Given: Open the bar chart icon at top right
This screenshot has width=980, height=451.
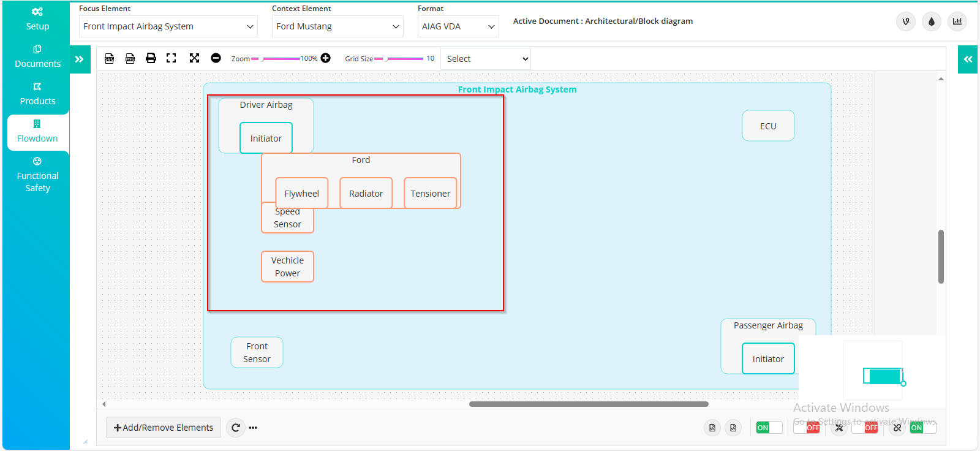Looking at the screenshot, I should [957, 21].
